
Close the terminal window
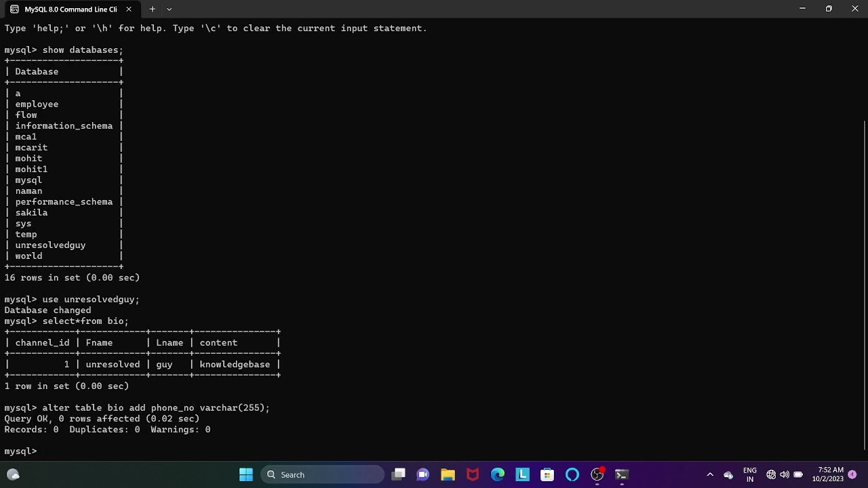(x=855, y=9)
